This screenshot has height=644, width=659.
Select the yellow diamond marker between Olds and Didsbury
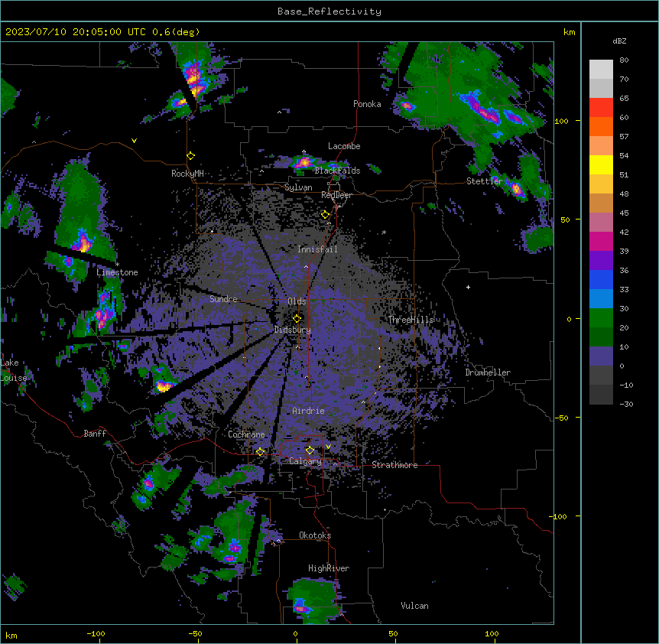(x=297, y=318)
